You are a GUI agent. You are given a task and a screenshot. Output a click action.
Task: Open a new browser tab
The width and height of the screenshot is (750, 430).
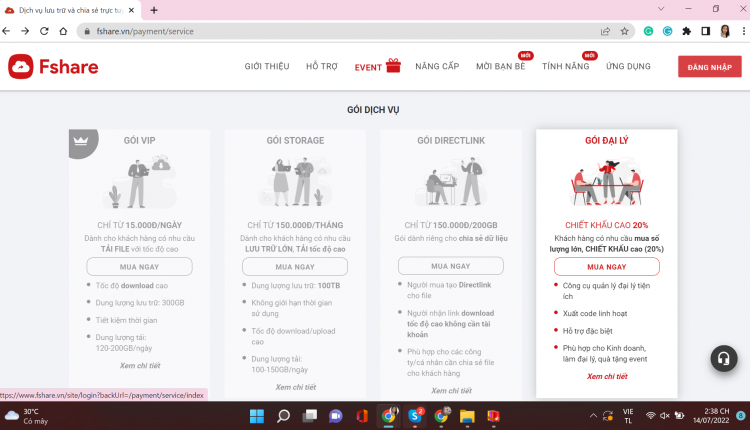click(154, 10)
